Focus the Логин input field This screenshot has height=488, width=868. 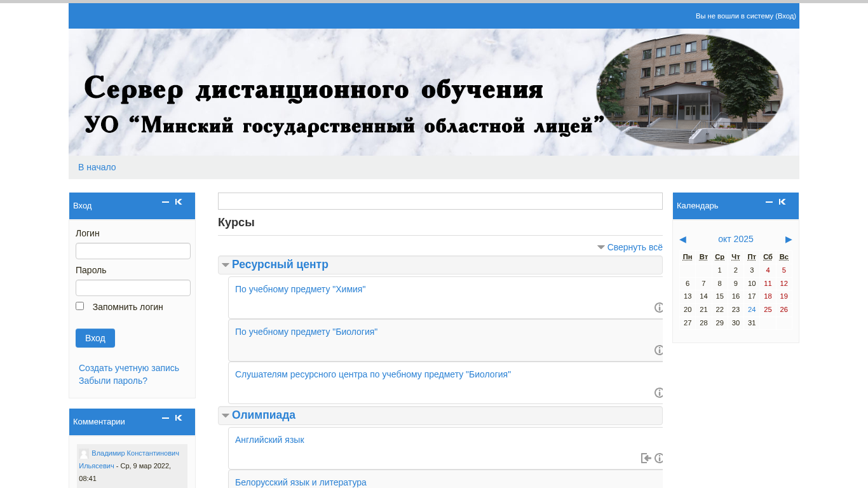(133, 251)
